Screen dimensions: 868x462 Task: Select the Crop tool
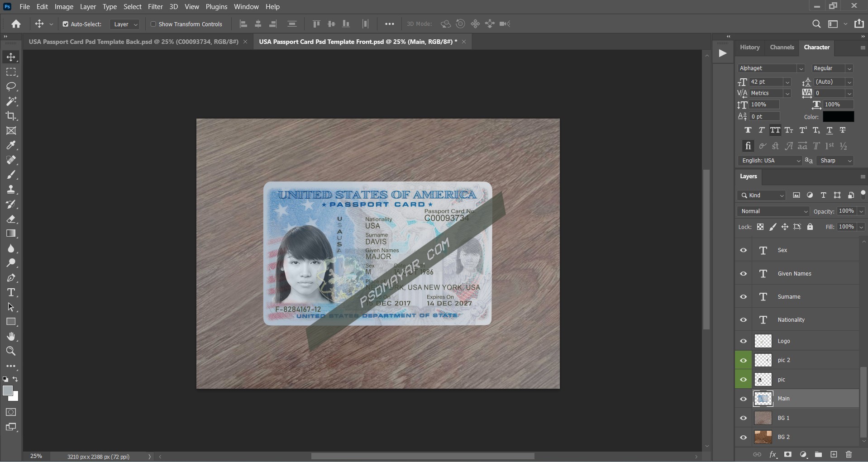11,116
